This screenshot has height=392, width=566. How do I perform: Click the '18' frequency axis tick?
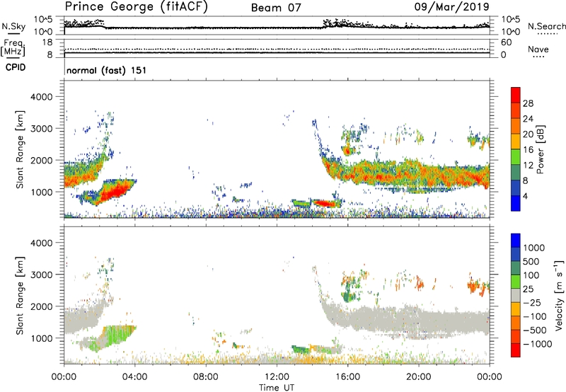[x=47, y=42]
